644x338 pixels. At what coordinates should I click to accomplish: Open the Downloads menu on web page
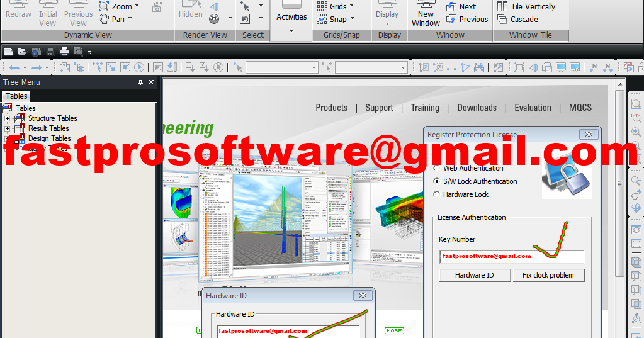(x=477, y=108)
